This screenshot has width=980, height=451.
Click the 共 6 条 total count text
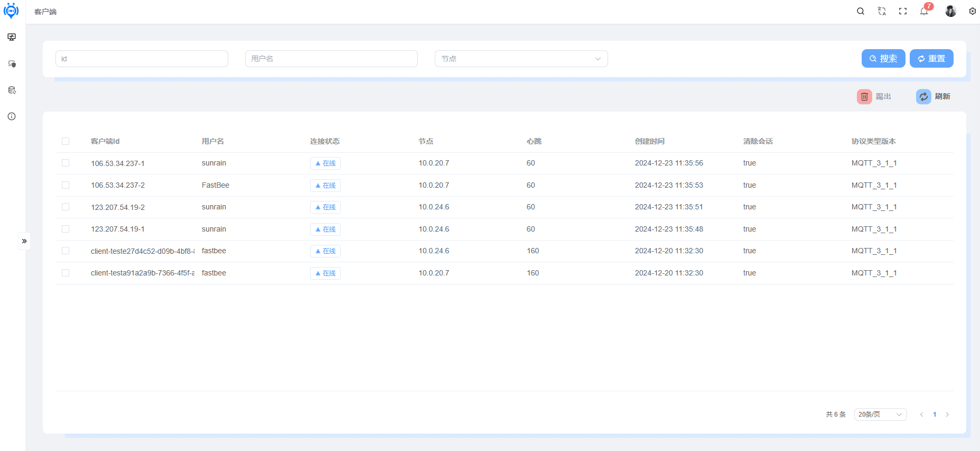[x=836, y=415]
